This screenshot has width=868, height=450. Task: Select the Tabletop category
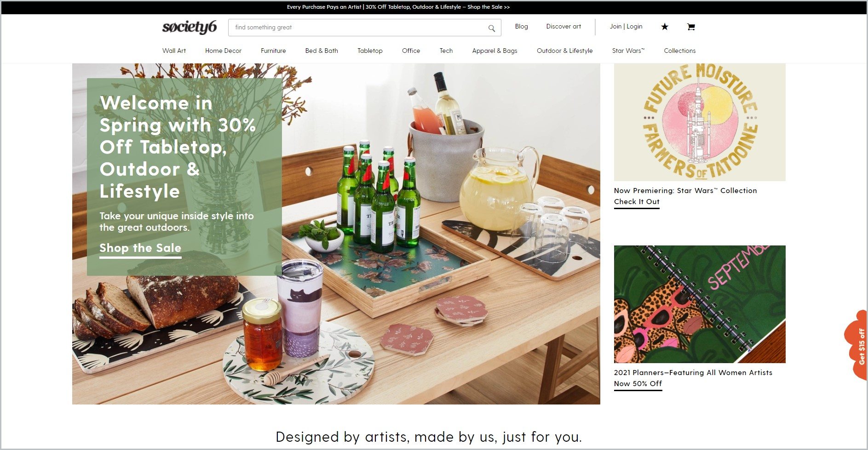(x=370, y=51)
